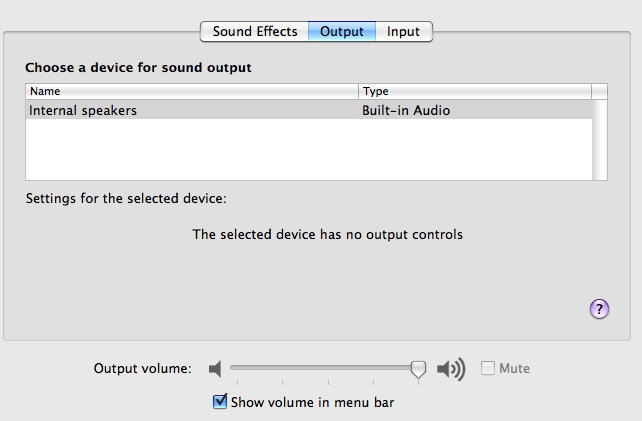The image size is (642, 421).
Task: Select the Output tab
Action: tap(341, 31)
